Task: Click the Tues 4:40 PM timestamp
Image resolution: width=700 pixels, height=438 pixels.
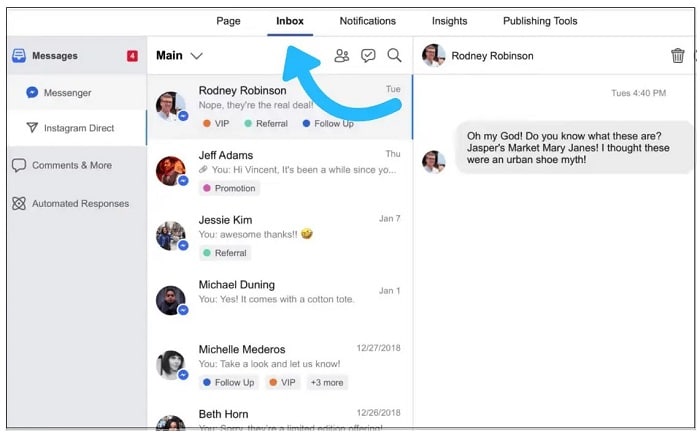Action: coord(638,93)
